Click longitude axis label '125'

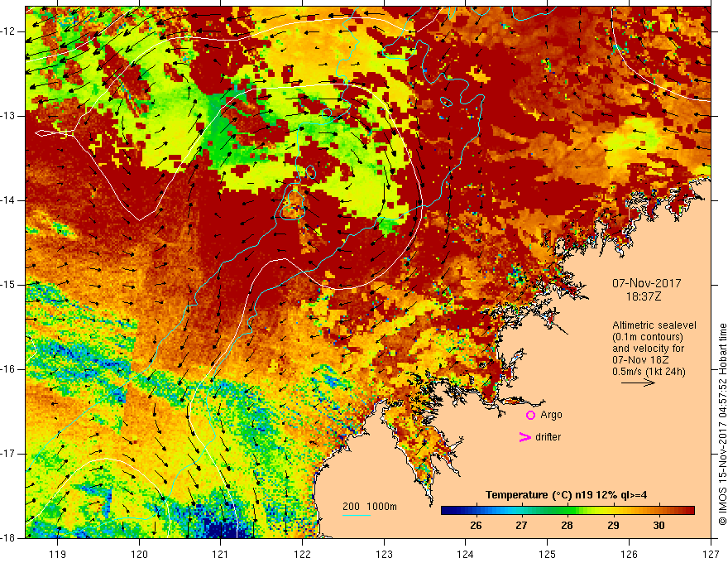coord(548,554)
